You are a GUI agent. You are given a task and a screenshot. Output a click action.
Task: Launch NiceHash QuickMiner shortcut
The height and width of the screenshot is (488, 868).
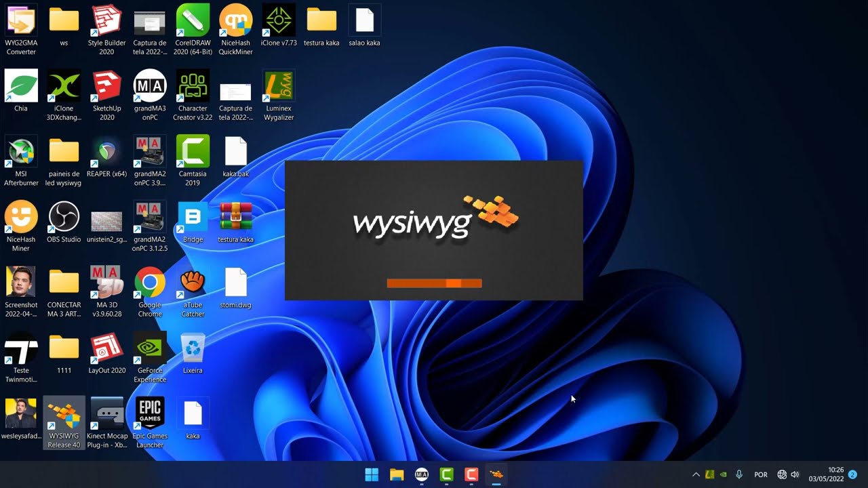click(235, 30)
